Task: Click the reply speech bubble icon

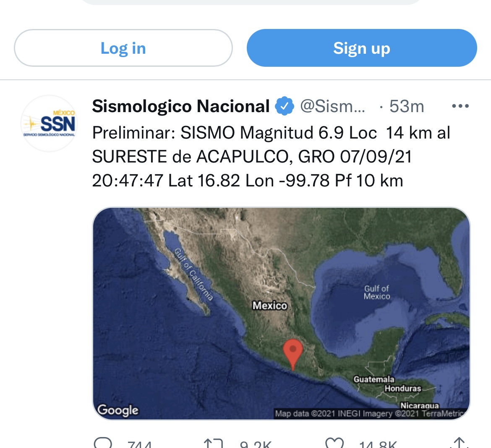Action: pyautogui.click(x=103, y=443)
